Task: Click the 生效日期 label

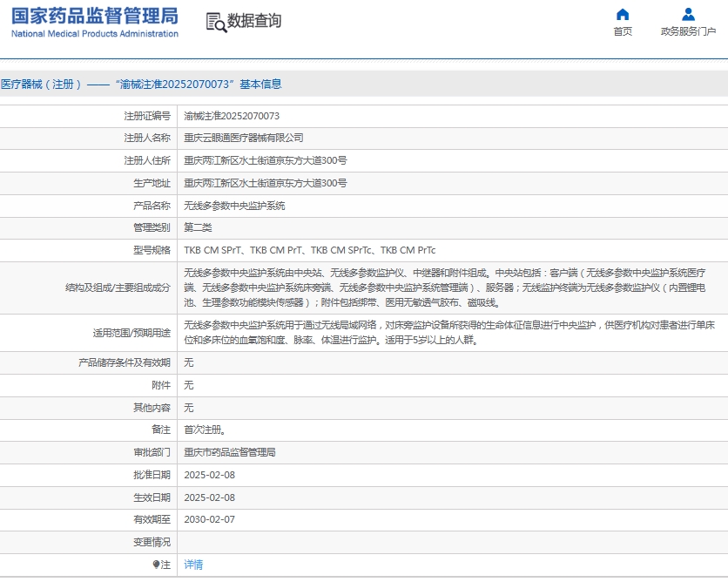Action: [152, 497]
